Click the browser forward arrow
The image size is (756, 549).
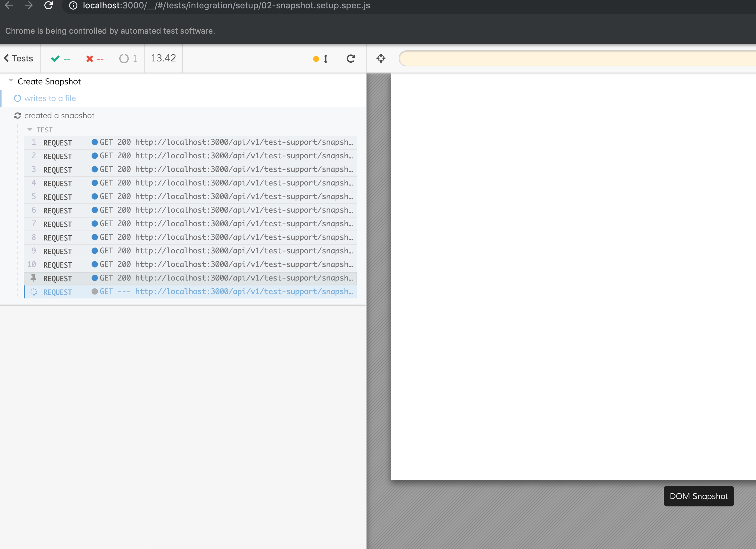tap(29, 5)
